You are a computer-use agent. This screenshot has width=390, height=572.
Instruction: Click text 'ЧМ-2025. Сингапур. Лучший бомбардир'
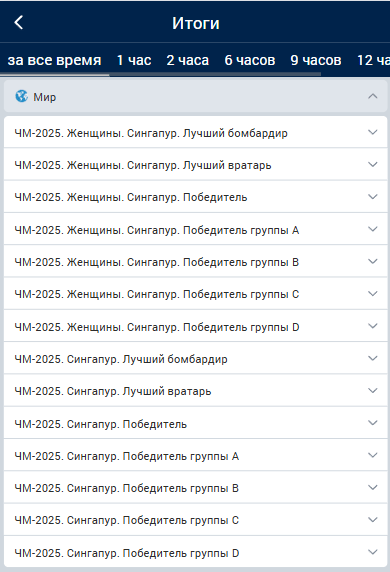pyautogui.click(x=121, y=359)
